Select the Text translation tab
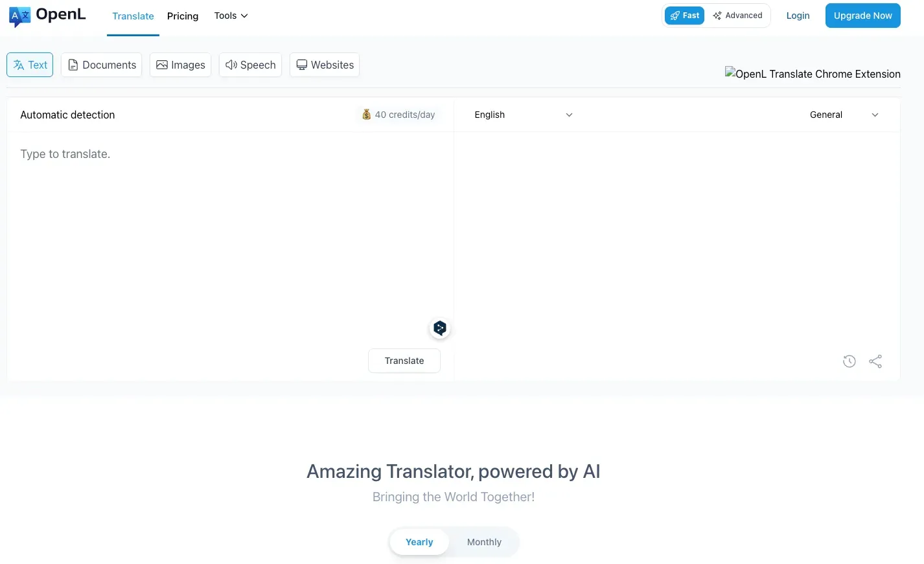 click(x=30, y=65)
